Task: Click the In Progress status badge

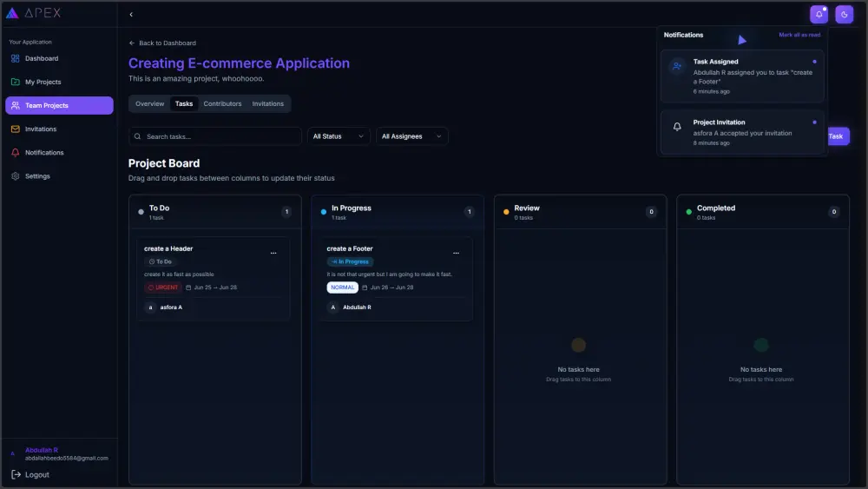Action: pyautogui.click(x=350, y=261)
